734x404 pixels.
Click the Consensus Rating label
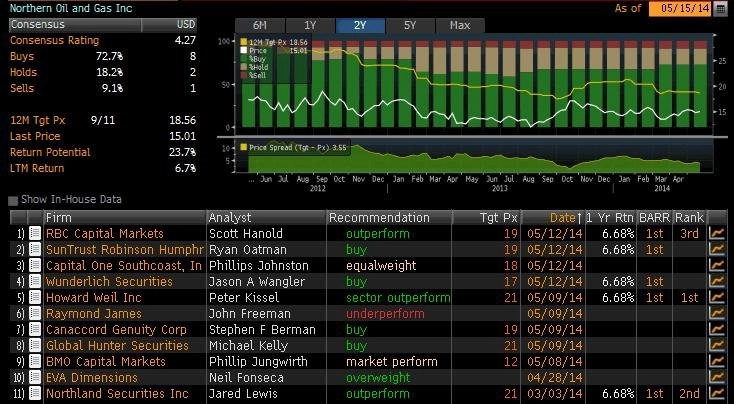coord(54,40)
